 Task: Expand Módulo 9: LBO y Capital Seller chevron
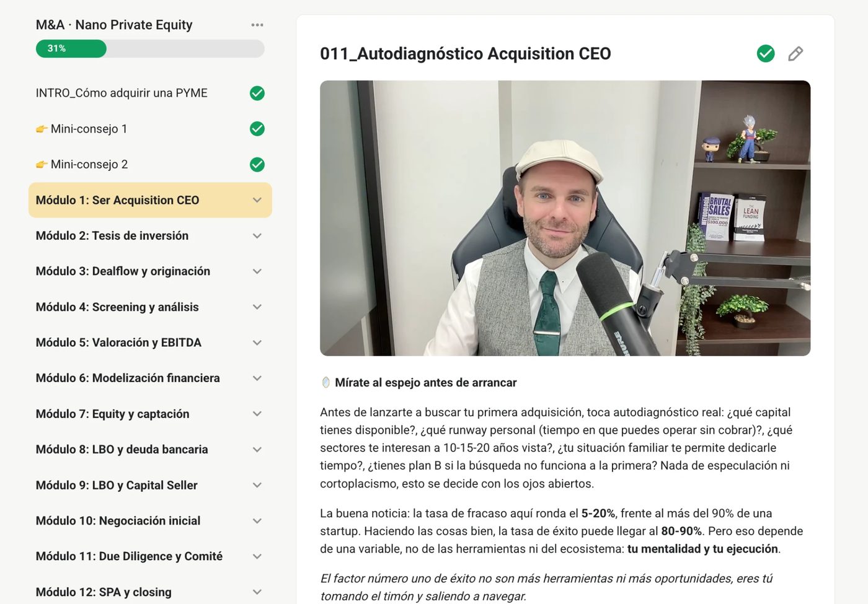(257, 485)
